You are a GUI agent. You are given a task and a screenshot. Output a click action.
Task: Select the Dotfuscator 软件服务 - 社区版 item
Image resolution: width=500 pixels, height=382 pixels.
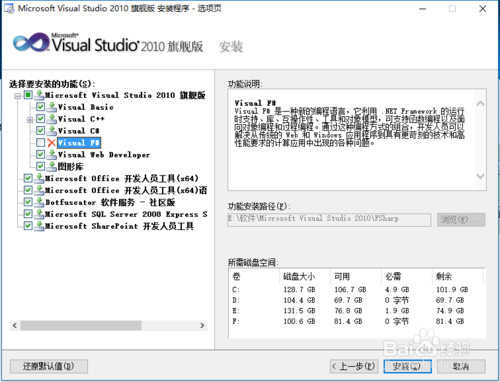(110, 202)
